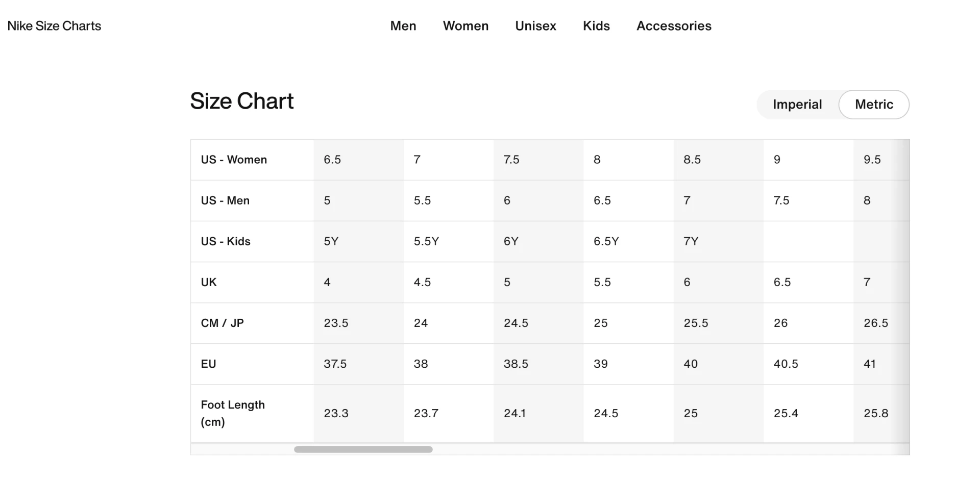Click the CM / JP 23.5 cell
Viewport: 980px width, 483px height.
click(358, 323)
